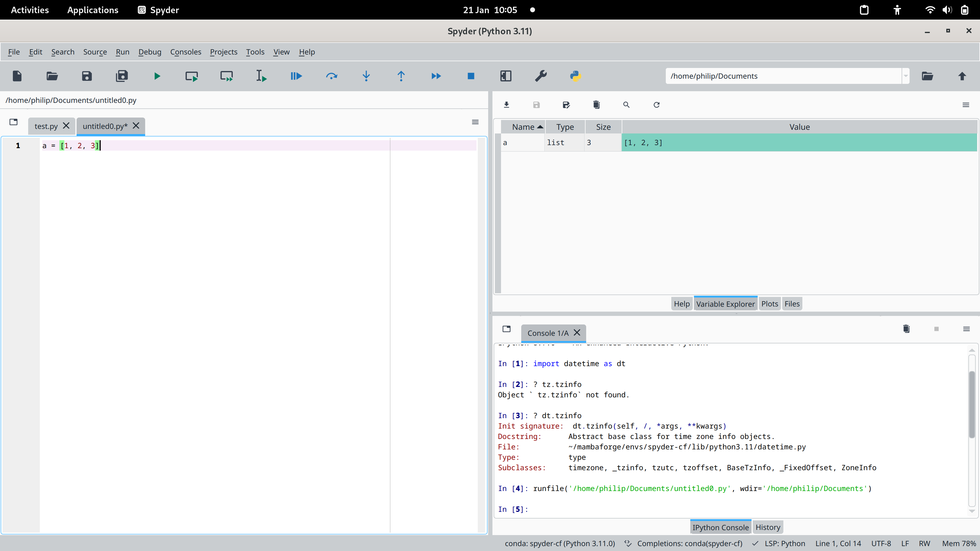
Task: Switch to History tab
Action: (768, 527)
